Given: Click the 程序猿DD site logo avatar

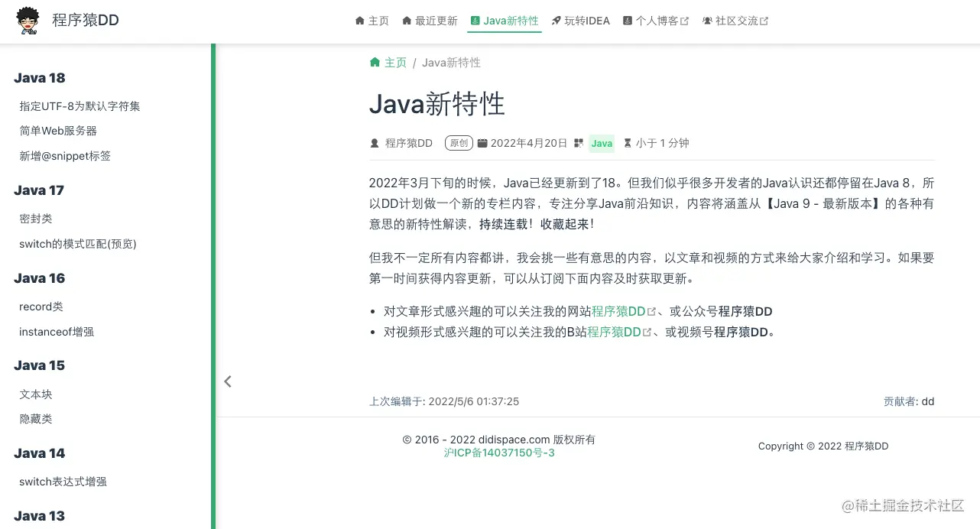Looking at the screenshot, I should click(x=28, y=21).
